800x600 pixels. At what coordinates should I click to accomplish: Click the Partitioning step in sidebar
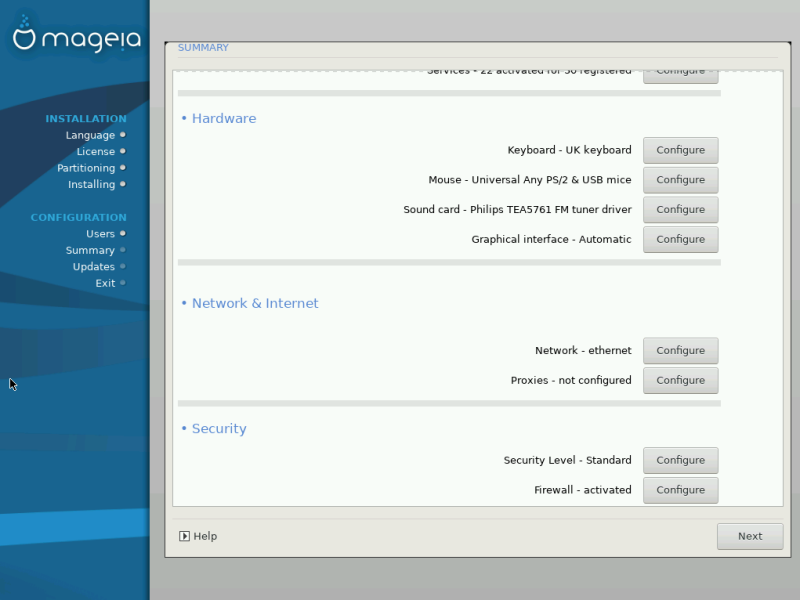tap(86, 168)
